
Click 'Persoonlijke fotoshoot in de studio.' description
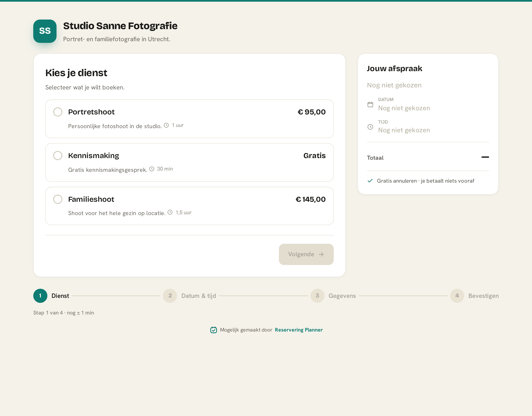115,126
